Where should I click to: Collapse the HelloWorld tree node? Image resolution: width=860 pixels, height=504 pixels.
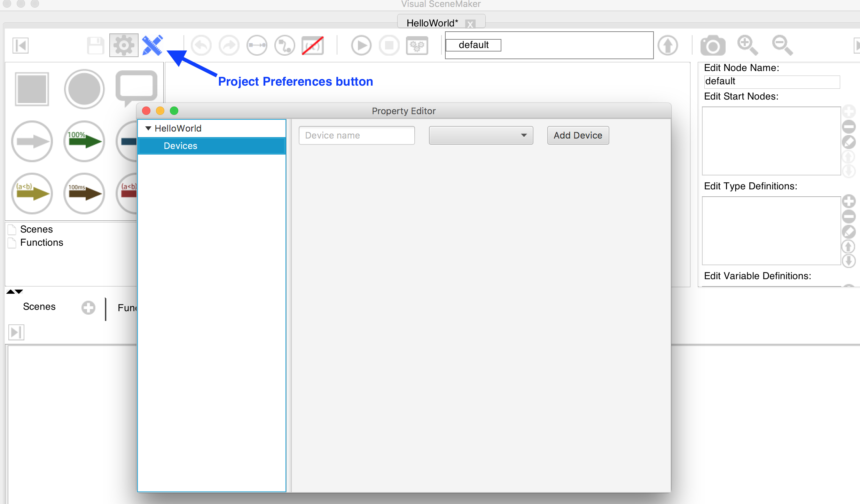148,128
